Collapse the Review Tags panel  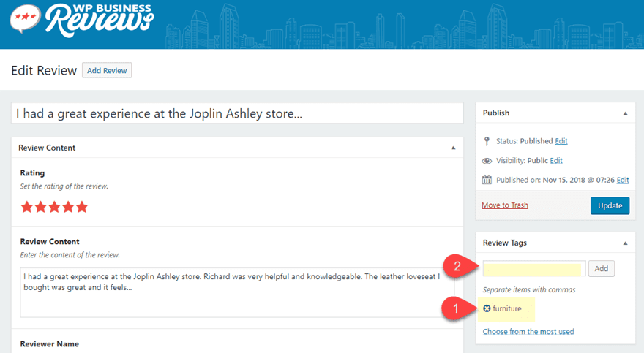[625, 243]
